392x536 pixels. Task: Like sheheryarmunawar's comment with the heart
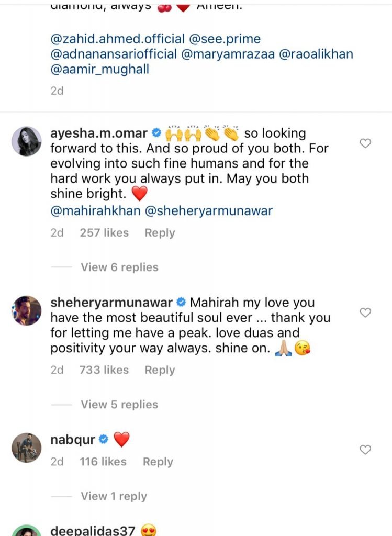(366, 312)
